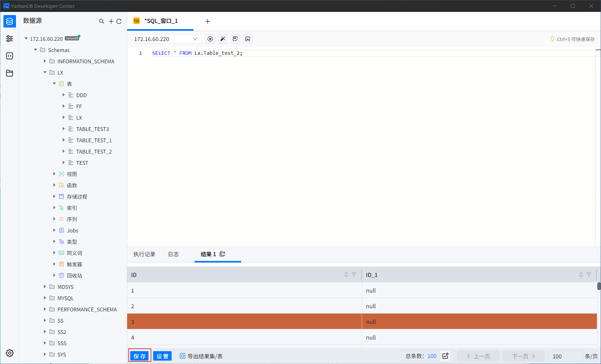This screenshot has height=364, width=601.
Task: Click the edit icon beside total count
Action: pyautogui.click(x=445, y=356)
